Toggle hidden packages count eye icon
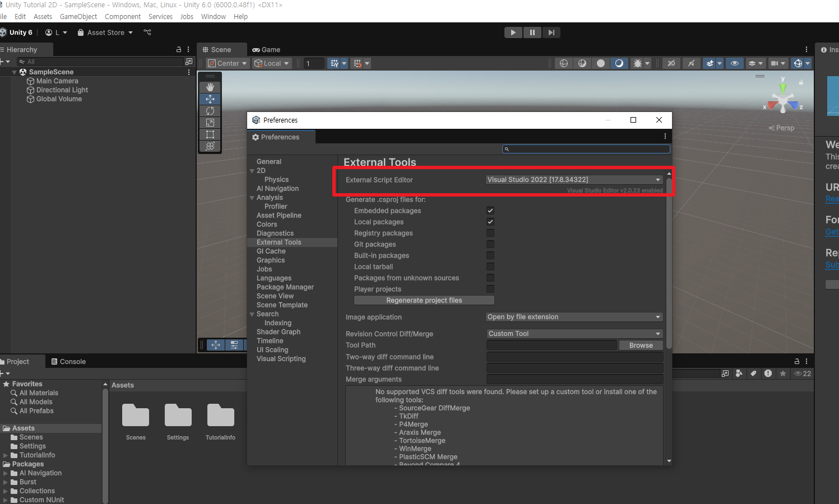 [803, 374]
